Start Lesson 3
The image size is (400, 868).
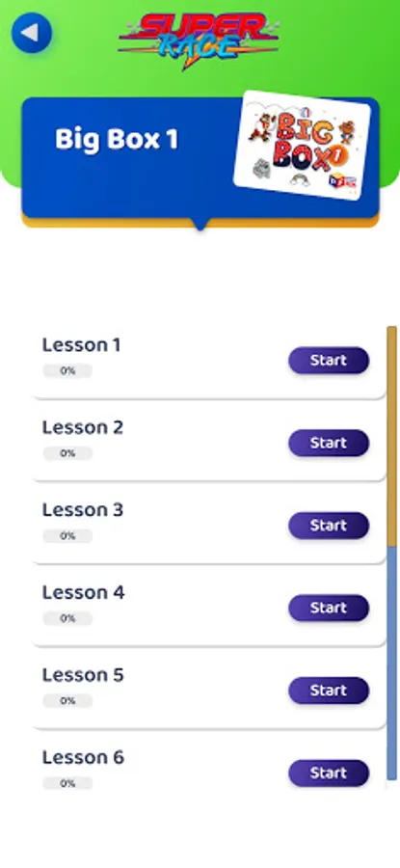point(329,526)
